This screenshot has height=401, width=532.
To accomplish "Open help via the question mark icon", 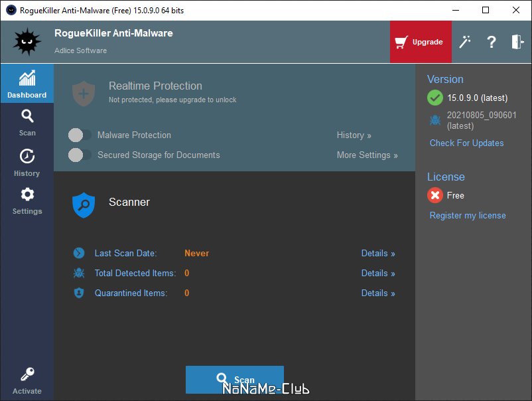I will (x=492, y=42).
